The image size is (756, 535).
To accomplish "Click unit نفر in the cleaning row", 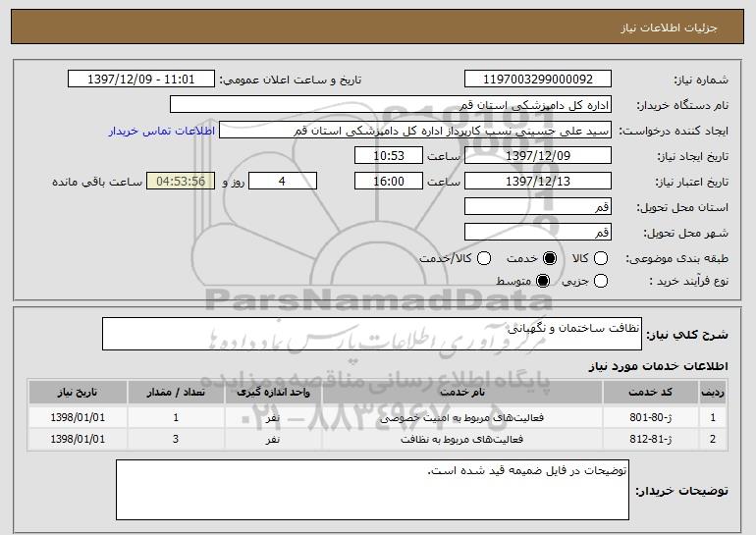I will coord(273,439).
